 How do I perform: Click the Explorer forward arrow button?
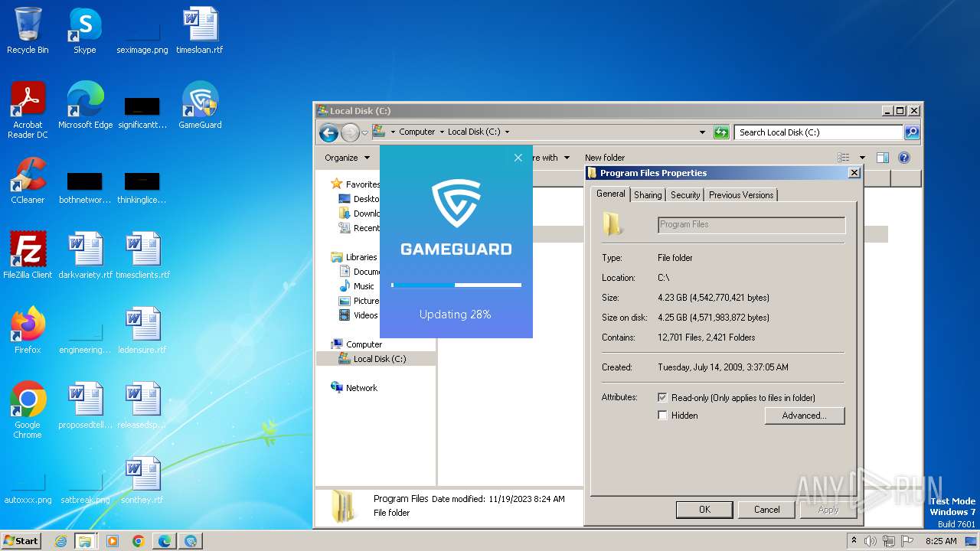coord(350,132)
